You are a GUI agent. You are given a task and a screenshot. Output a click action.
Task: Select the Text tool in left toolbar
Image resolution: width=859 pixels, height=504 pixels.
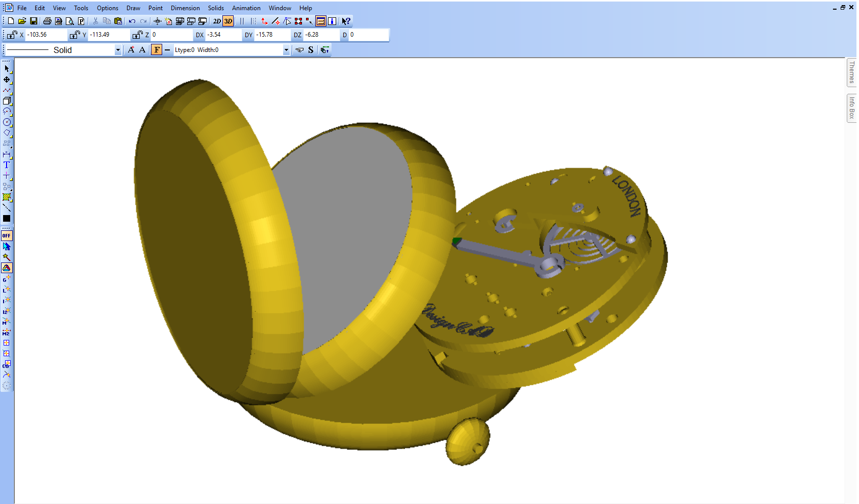pyautogui.click(x=7, y=165)
